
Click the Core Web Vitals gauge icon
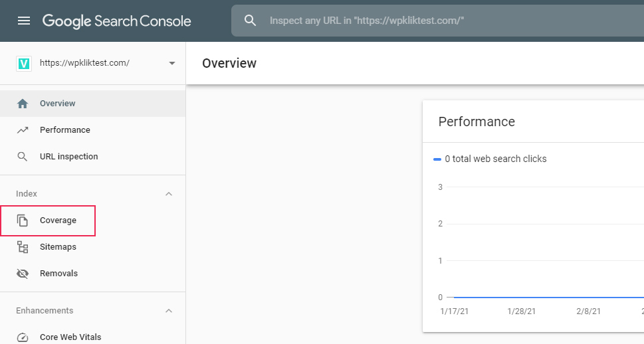click(23, 337)
